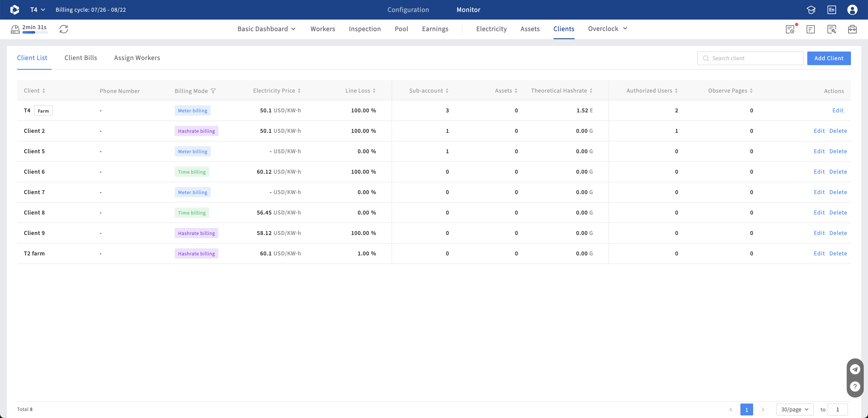The height and width of the screenshot is (418, 868).
Task: Switch to Monitor section
Action: pos(468,10)
